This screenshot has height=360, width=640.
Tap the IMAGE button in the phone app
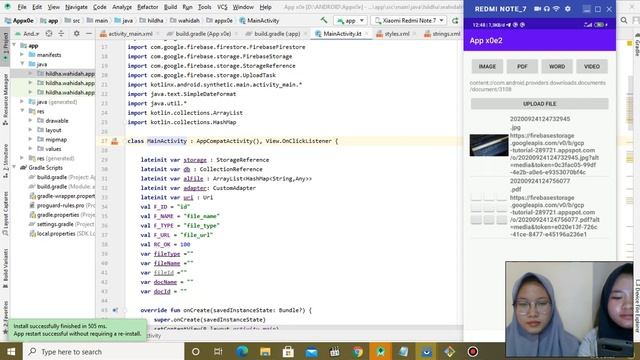coord(487,66)
